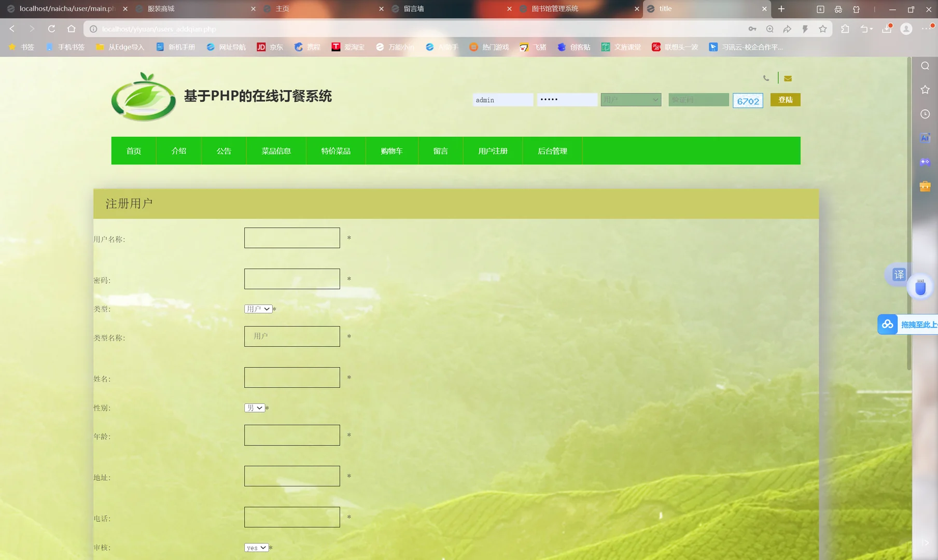Open the history icon in the right sidebar
The width and height of the screenshot is (938, 560).
[x=925, y=114]
